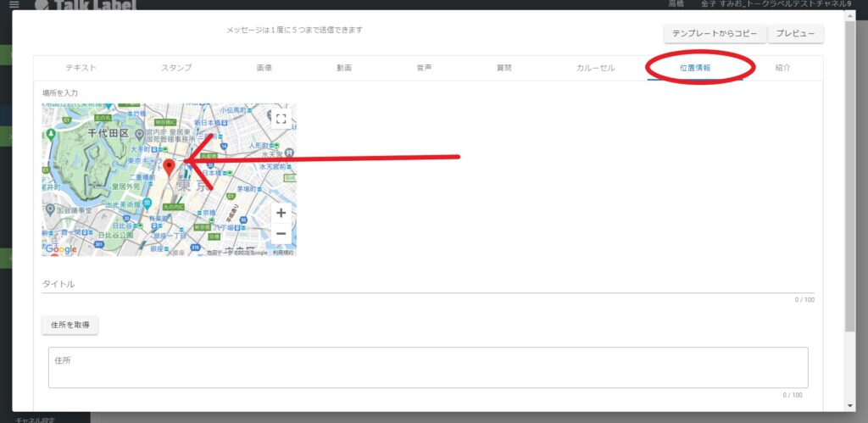Click the red location pin on map

[170, 167]
